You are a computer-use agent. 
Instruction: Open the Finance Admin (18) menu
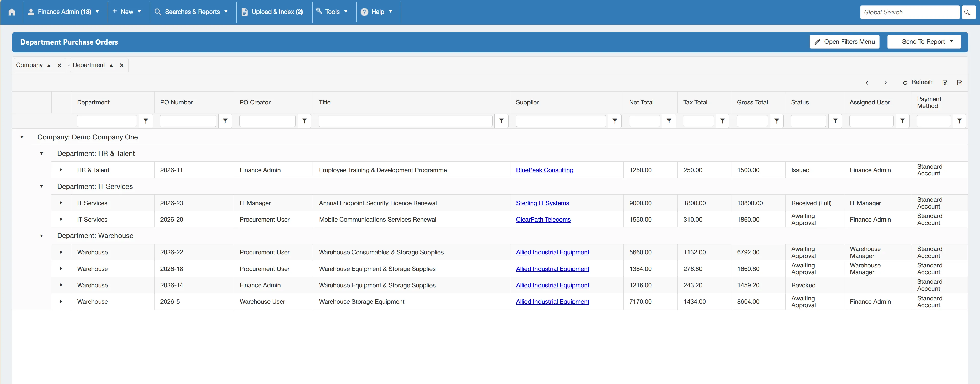pos(63,12)
